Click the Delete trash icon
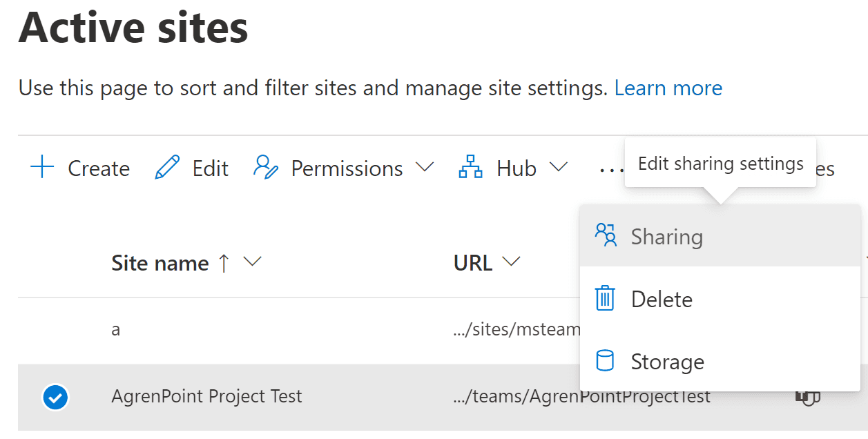This screenshot has height=439, width=868. 606,298
